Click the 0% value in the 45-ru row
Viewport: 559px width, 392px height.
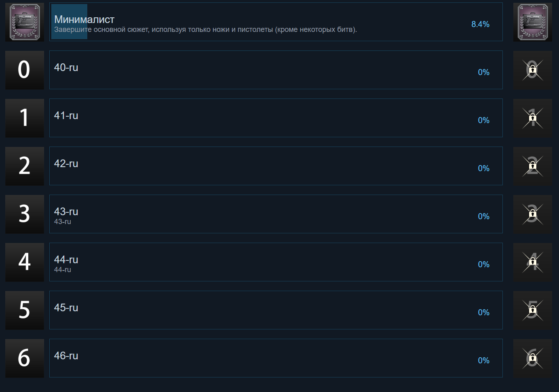484,312
